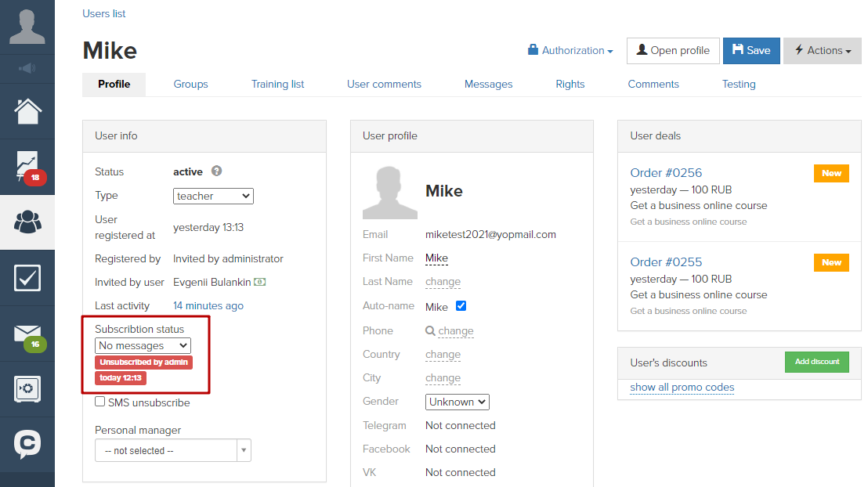
Task: Toggle the Auto-name checkbox
Action: (461, 305)
